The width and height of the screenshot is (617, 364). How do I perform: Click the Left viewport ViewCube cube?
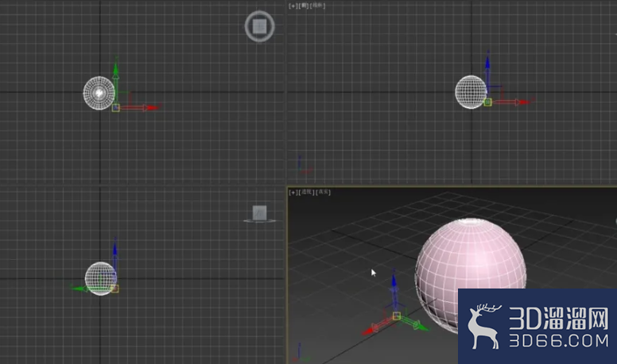[x=259, y=213]
